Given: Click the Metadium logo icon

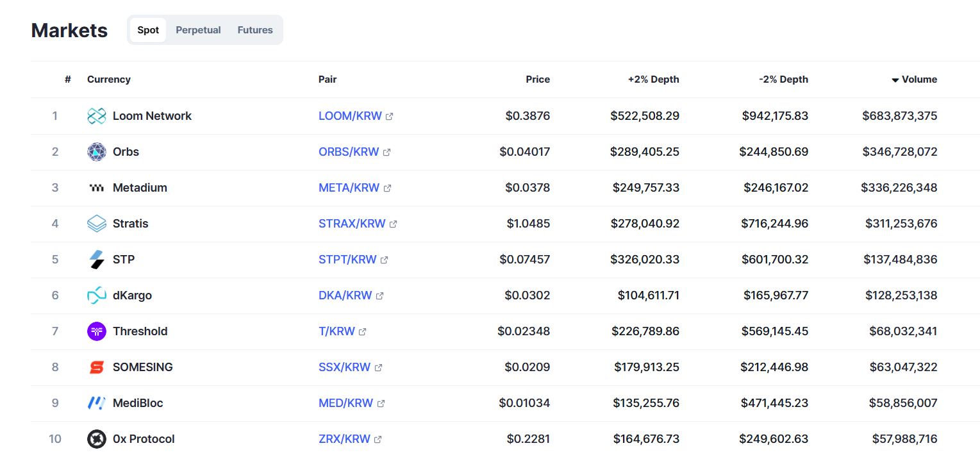Looking at the screenshot, I should click(97, 188).
